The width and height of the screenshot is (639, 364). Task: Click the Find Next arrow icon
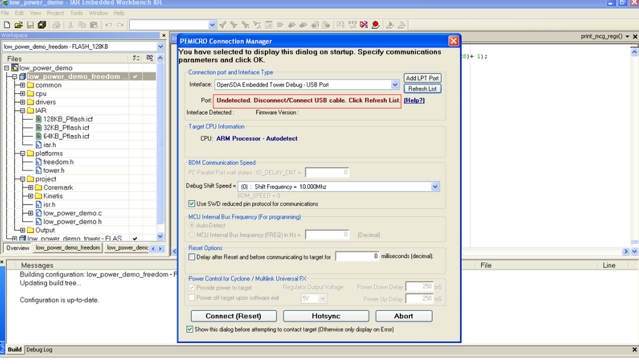coord(234,26)
